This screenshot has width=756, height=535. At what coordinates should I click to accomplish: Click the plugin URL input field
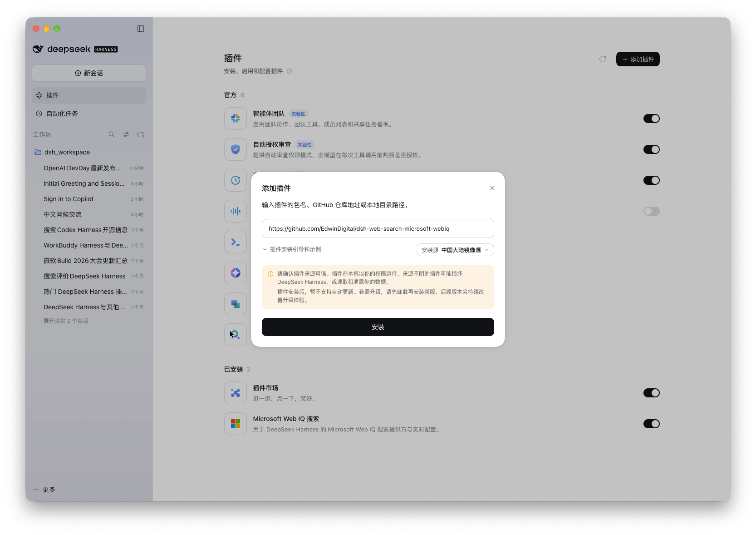point(378,228)
